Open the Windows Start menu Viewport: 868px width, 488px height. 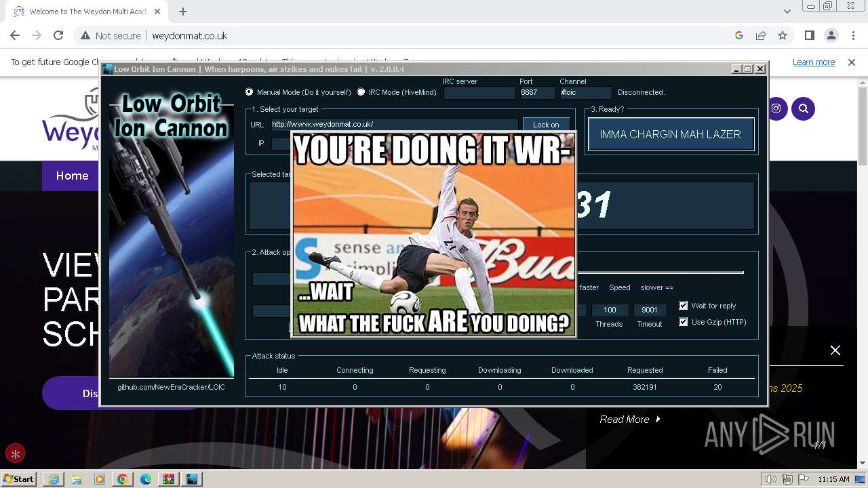(x=19, y=479)
